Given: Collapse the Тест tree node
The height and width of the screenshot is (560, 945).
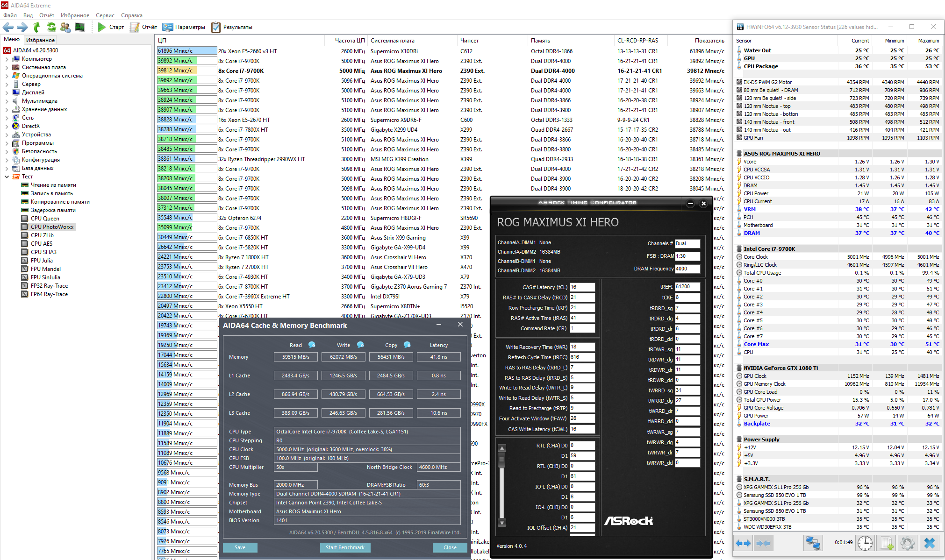Looking at the screenshot, I should 7,177.
